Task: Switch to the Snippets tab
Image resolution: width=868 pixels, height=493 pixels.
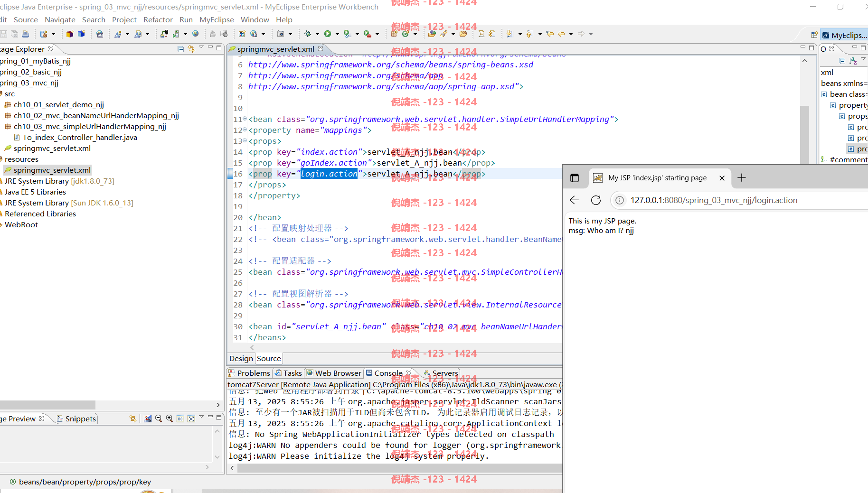Action: point(76,419)
